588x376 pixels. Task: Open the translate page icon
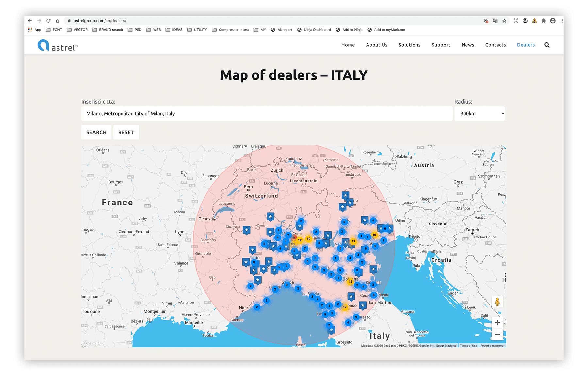coord(495,21)
